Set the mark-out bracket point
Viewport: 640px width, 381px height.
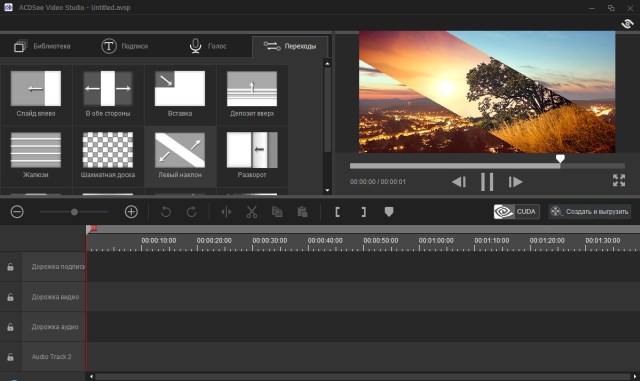pos(363,212)
